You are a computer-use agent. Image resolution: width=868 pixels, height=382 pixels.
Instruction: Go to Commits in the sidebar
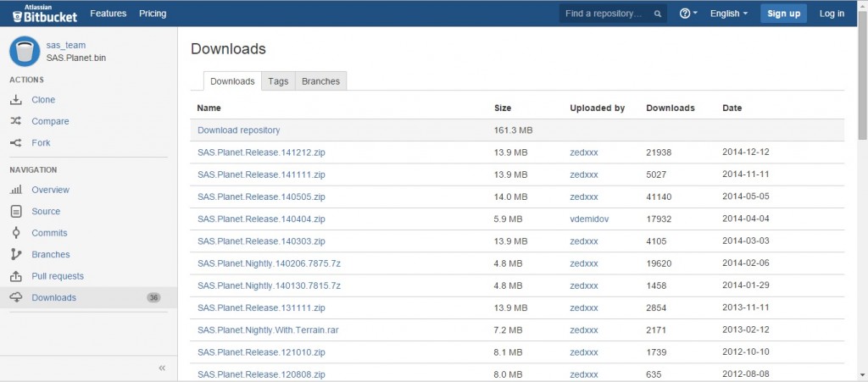(x=49, y=233)
